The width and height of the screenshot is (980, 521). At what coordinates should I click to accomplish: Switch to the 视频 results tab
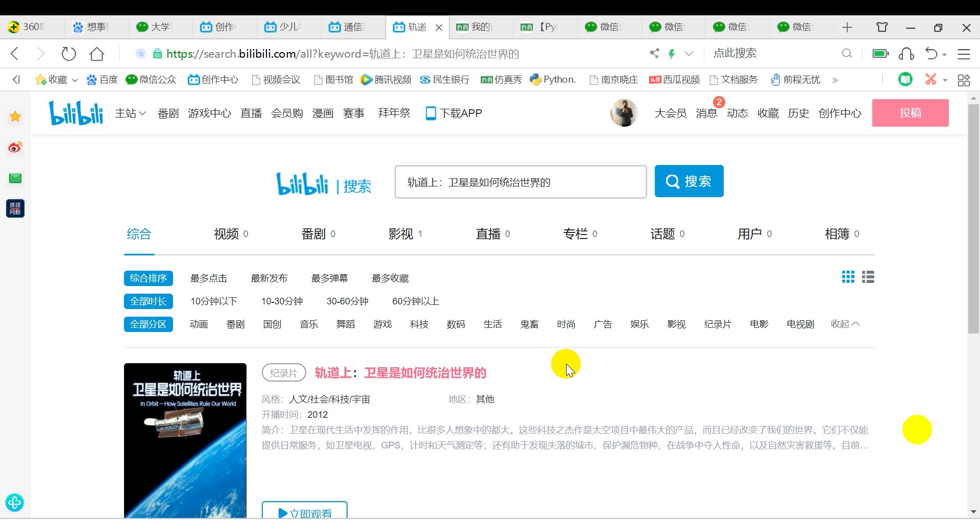click(231, 234)
